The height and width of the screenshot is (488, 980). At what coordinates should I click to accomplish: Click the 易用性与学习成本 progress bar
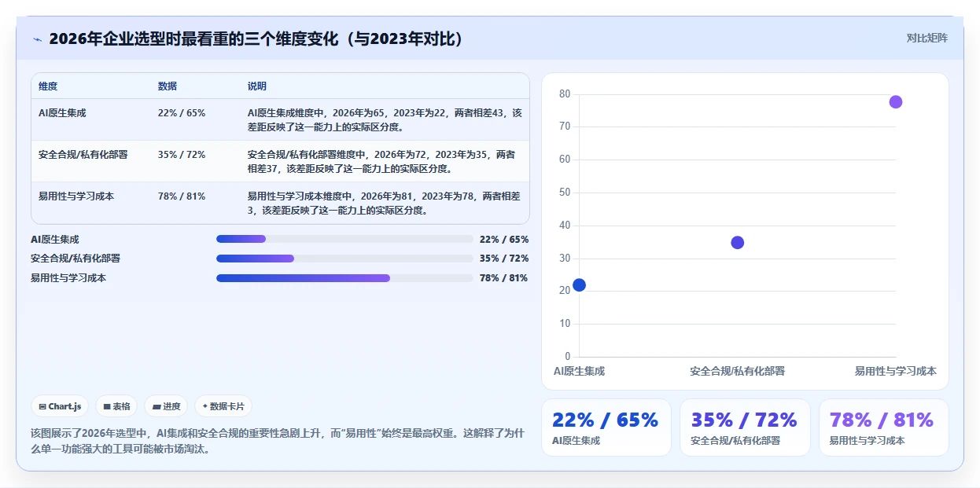[x=344, y=277]
